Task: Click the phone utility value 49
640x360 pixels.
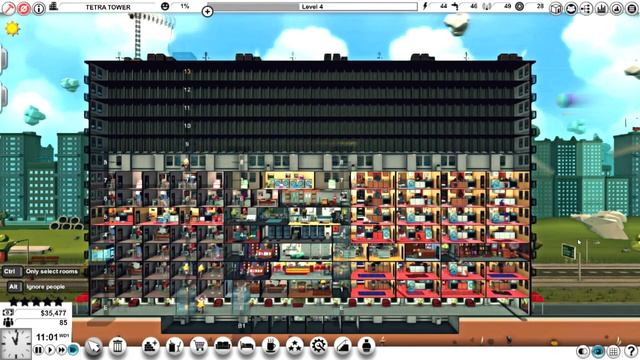Action: point(507,7)
